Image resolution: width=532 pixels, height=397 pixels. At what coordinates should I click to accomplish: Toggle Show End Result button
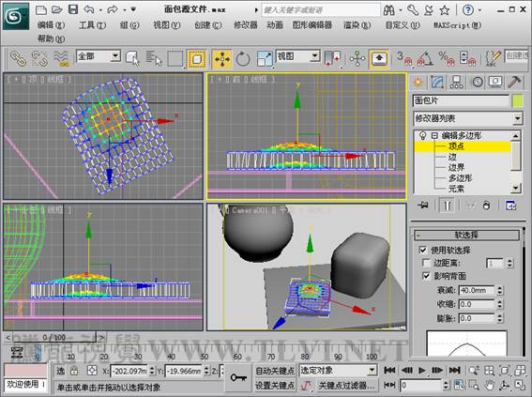click(447, 206)
